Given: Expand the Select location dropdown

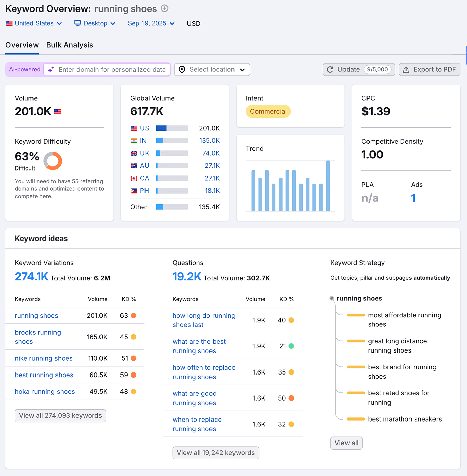Looking at the screenshot, I should click(212, 69).
